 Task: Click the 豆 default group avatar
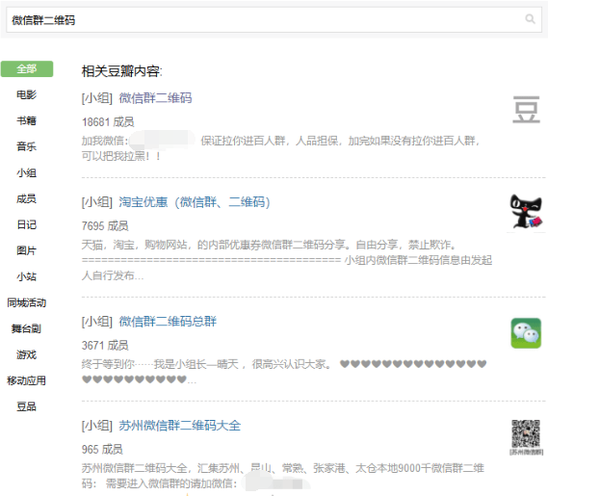pos(526,109)
